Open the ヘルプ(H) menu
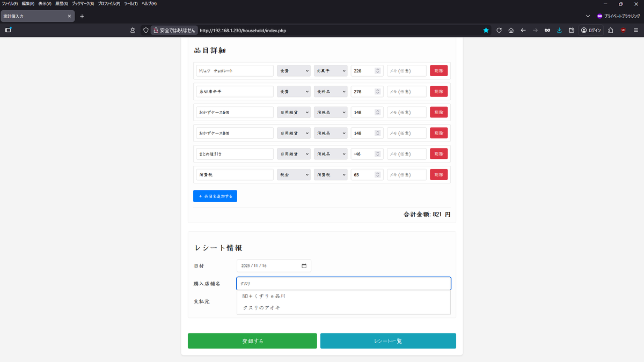 [x=149, y=4]
